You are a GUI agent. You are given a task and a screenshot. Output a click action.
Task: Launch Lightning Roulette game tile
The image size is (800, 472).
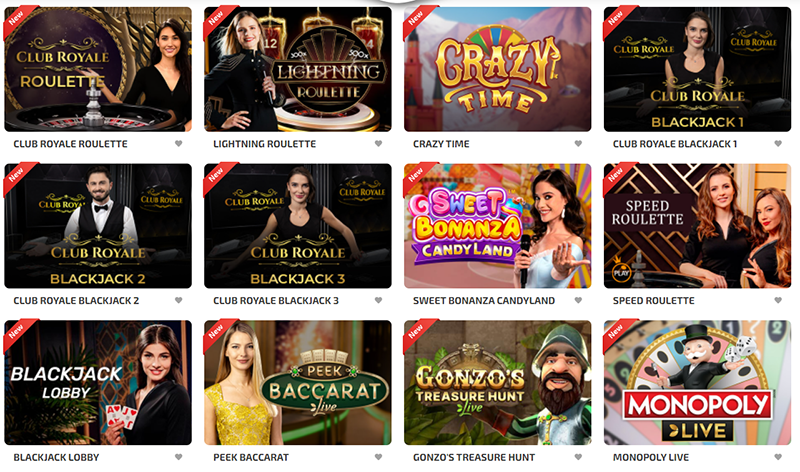[x=298, y=69]
